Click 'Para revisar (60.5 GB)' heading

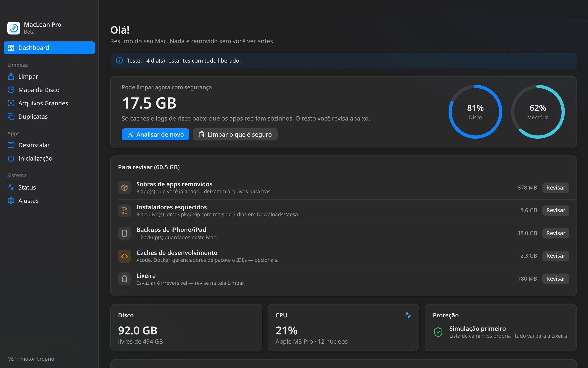pyautogui.click(x=149, y=167)
